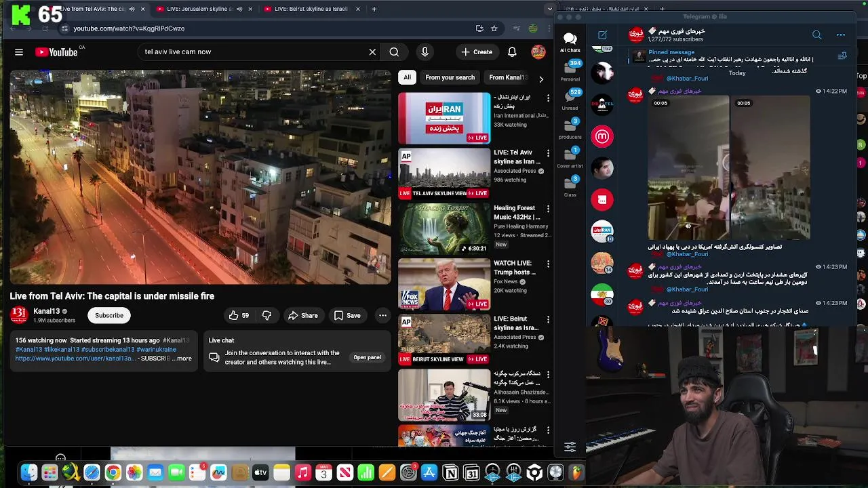
Task: Mute the Jerusalem skyline tab audio
Action: tap(239, 9)
